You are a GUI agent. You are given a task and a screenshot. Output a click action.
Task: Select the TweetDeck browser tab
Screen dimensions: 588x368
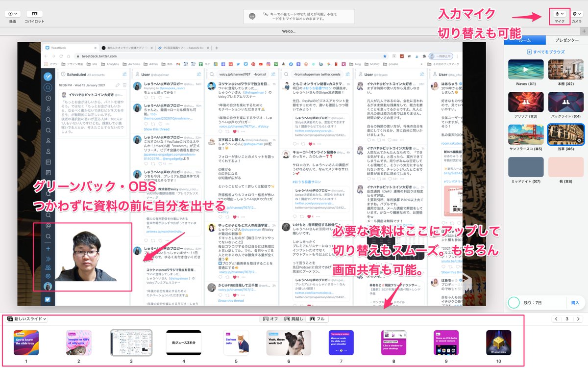(x=70, y=48)
